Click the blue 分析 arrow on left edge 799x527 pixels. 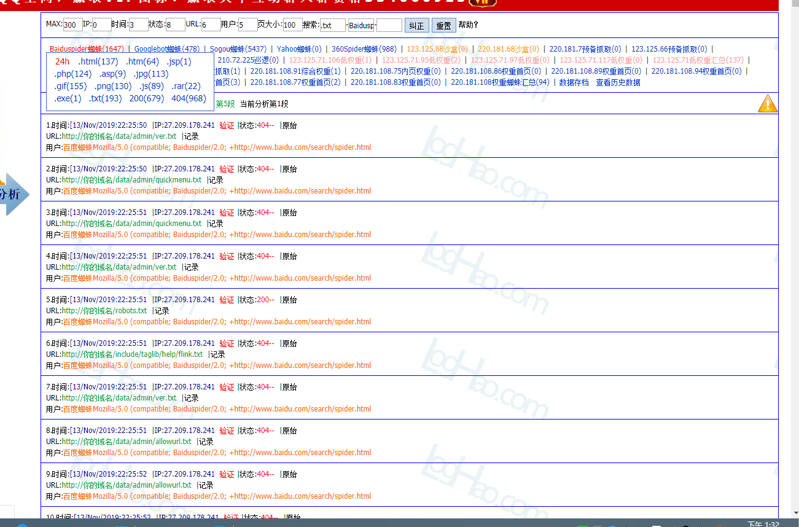pyautogui.click(x=14, y=194)
